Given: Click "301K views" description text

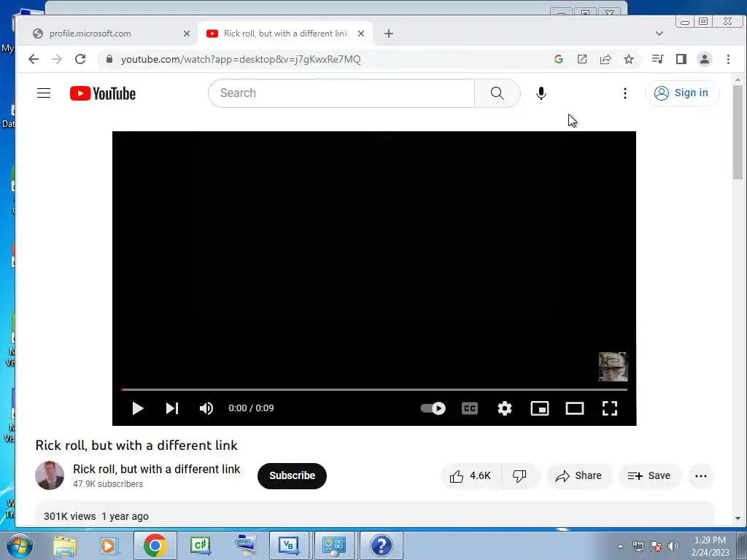Looking at the screenshot, I should pos(69,516).
